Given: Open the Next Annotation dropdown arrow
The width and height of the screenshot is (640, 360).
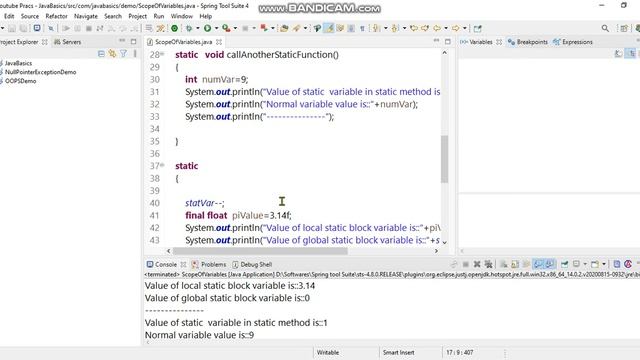Looking at the screenshot, I should pos(386,28).
